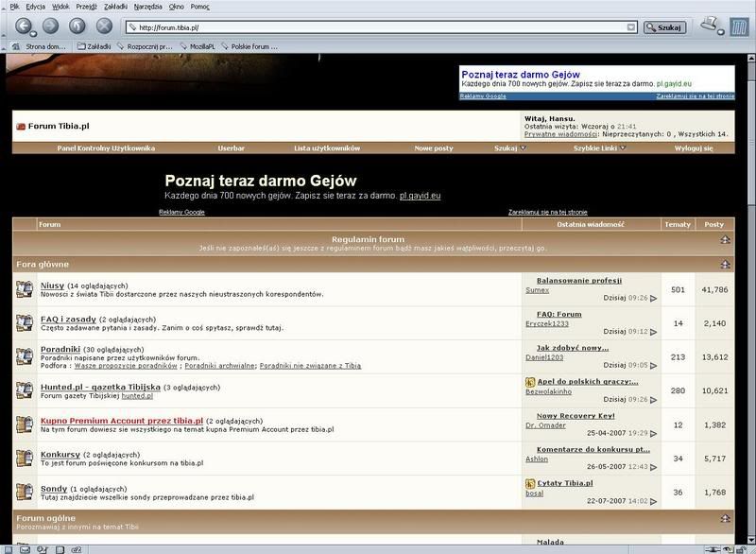Click the post icon beside Cytaty Tibia.pl
Viewport: 756px width, 554px height.
click(x=530, y=484)
